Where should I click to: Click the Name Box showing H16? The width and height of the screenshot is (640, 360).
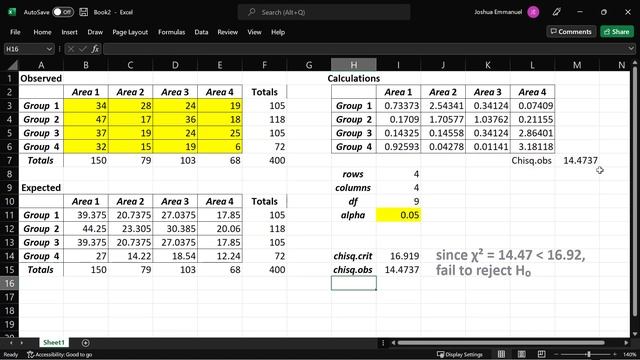pyautogui.click(x=24, y=49)
